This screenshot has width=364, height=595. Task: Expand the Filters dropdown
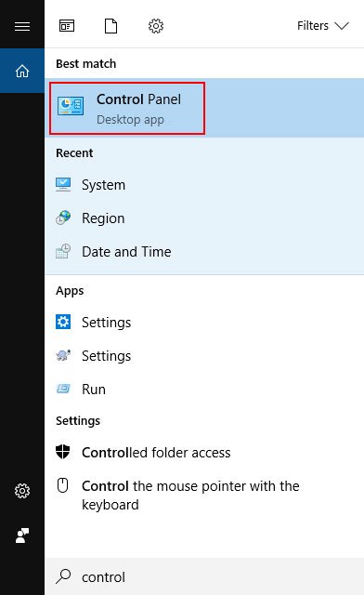[x=322, y=26]
